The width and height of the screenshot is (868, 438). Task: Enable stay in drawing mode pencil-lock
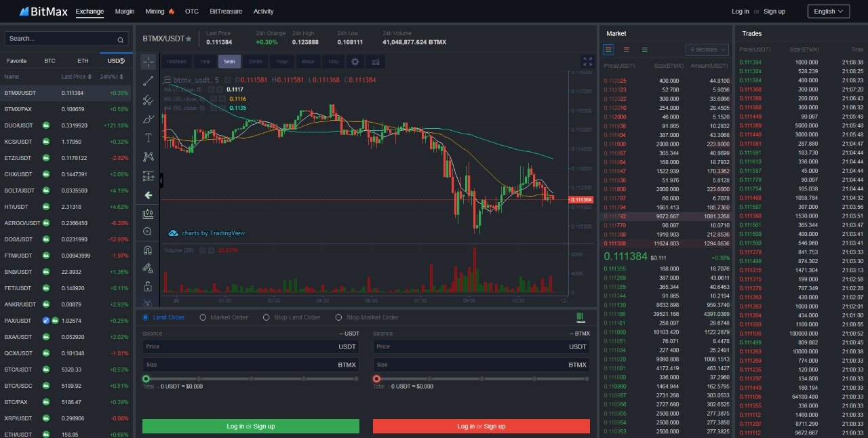point(149,268)
